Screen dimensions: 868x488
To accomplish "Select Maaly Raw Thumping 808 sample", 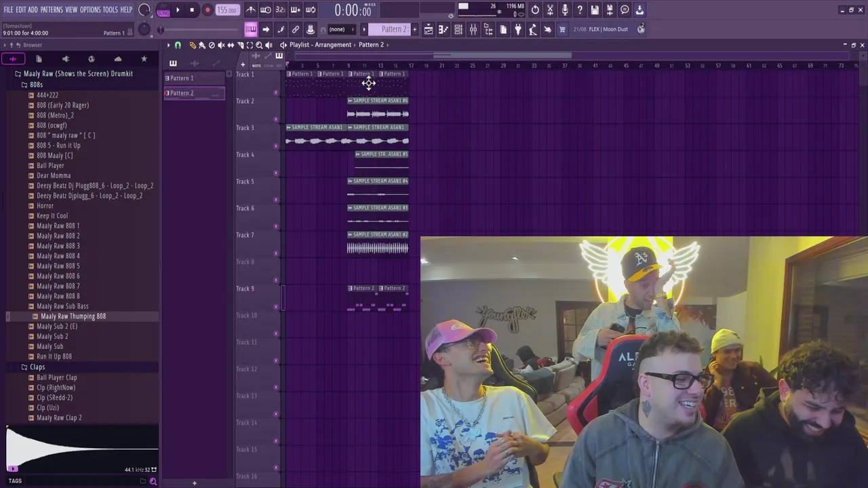I will pyautogui.click(x=73, y=317).
